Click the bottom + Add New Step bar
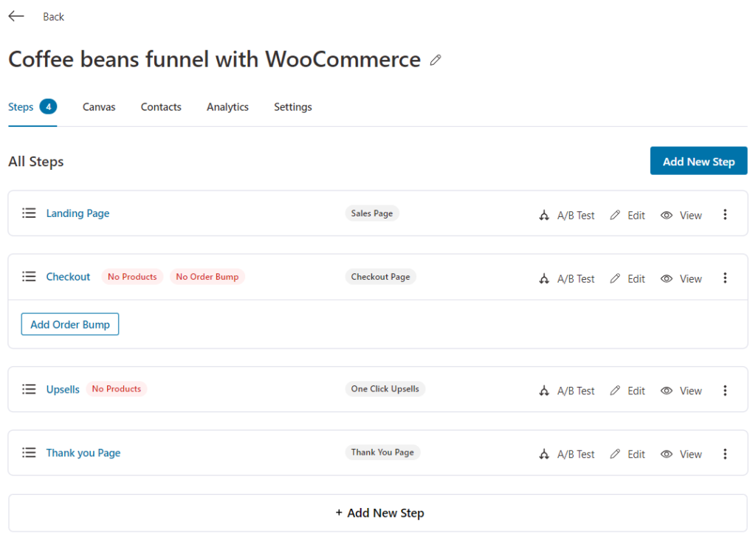 pyautogui.click(x=378, y=513)
